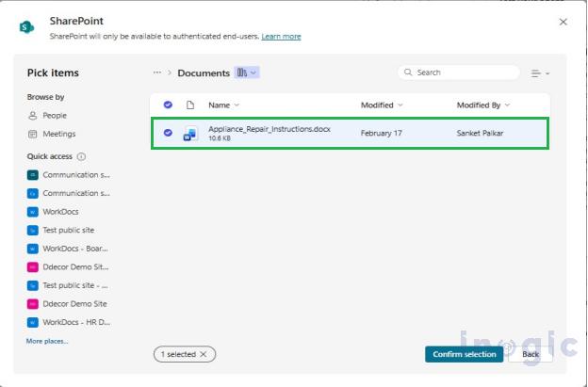Open the Documents library view dropdown
588x387 pixels.
tap(247, 73)
